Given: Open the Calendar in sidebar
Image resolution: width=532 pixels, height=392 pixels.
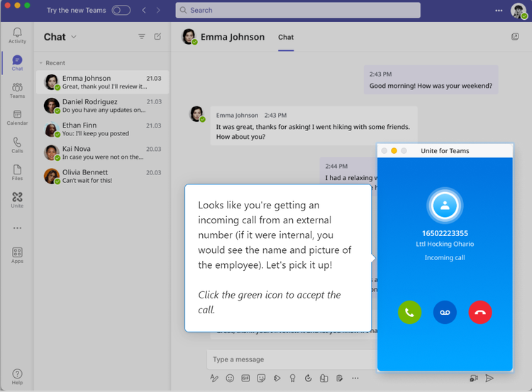Looking at the screenshot, I should pos(17,118).
